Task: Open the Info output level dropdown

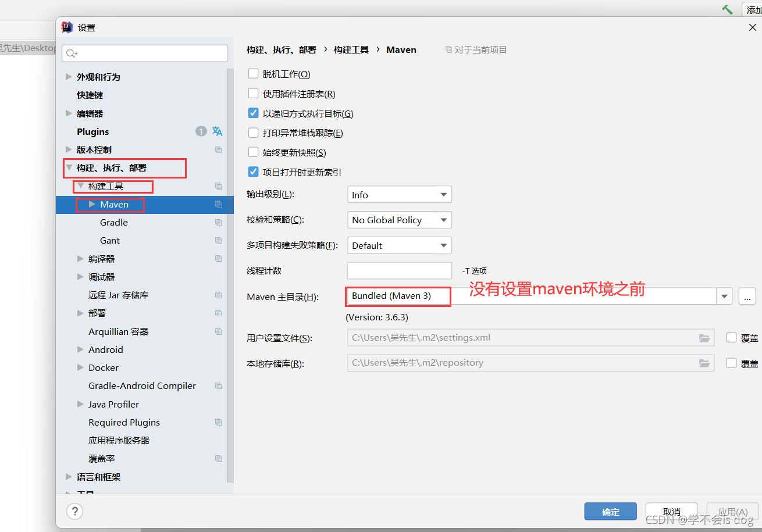Action: [x=399, y=194]
